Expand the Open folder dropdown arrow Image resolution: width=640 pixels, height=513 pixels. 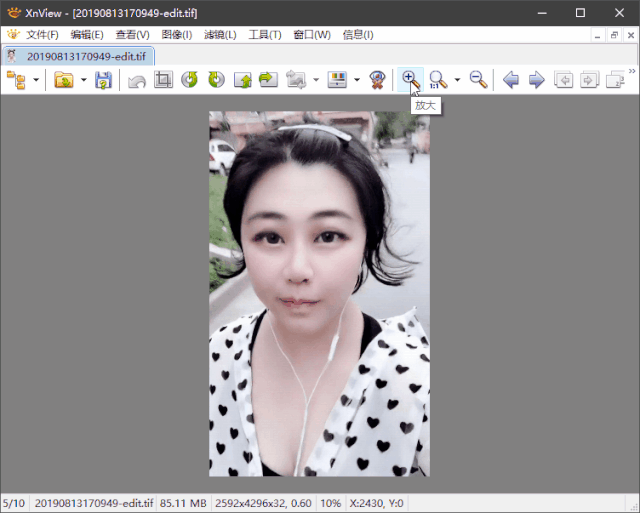pos(83,80)
